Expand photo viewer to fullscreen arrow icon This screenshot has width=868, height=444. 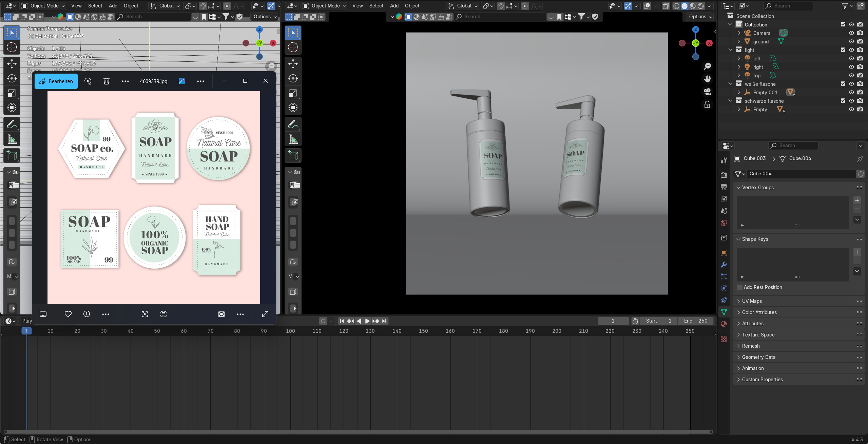[x=265, y=314]
